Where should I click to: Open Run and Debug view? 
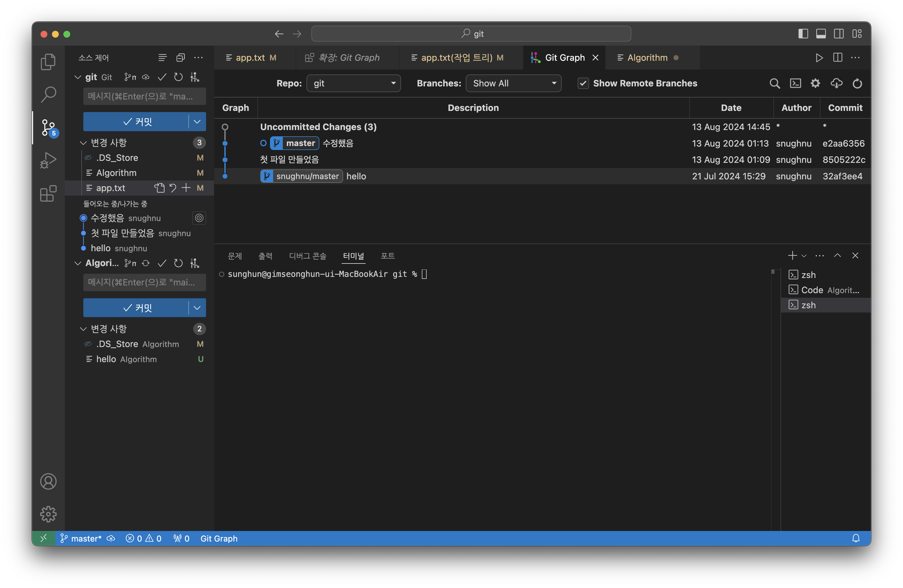[48, 160]
